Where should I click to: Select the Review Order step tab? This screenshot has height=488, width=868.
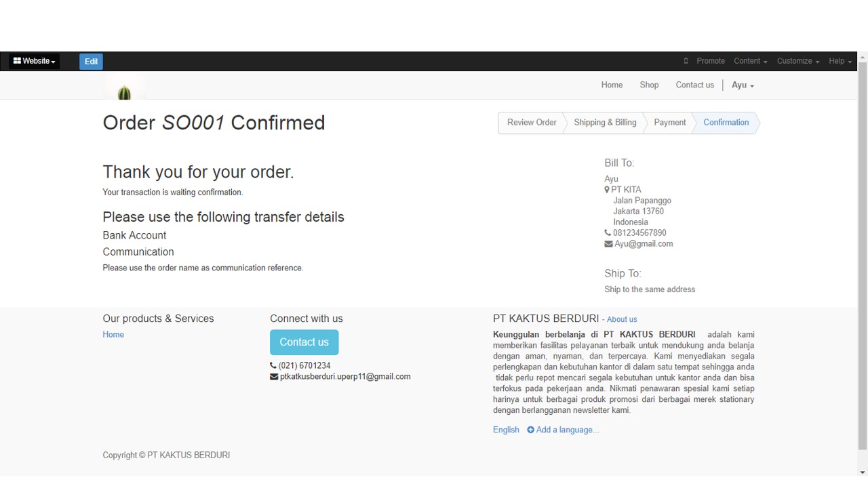tap(532, 123)
